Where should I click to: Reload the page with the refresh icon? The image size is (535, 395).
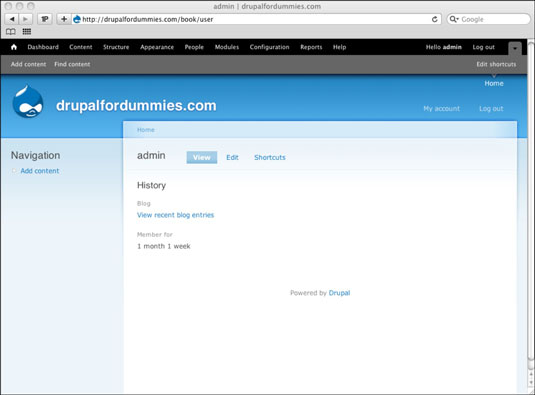click(434, 19)
